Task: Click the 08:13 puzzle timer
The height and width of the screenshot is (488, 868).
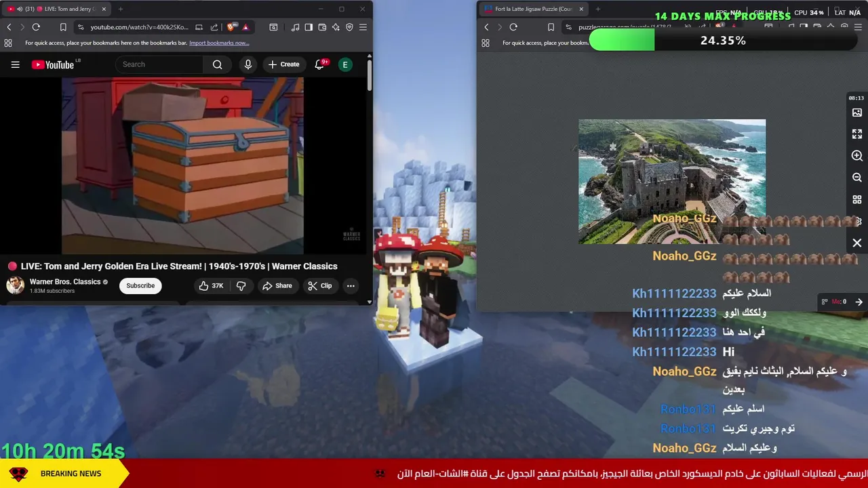Action: (x=856, y=98)
